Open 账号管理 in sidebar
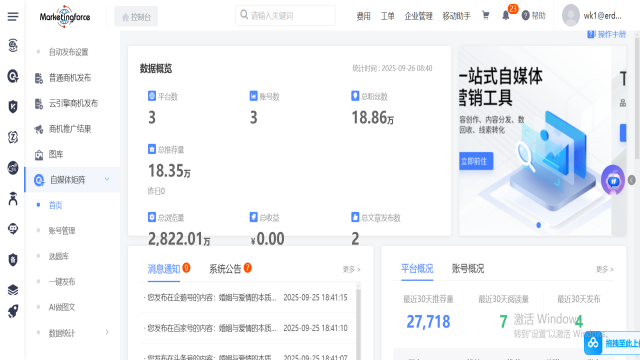Viewport: 640px width, 360px height. point(62,231)
